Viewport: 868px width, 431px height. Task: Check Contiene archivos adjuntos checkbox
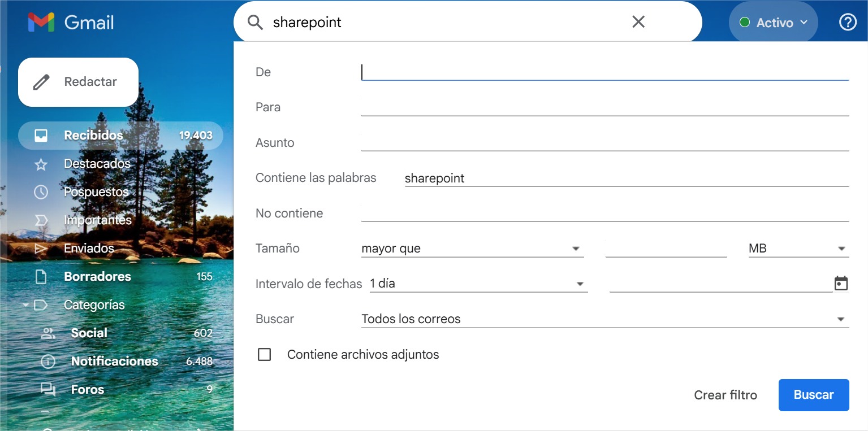[264, 355]
